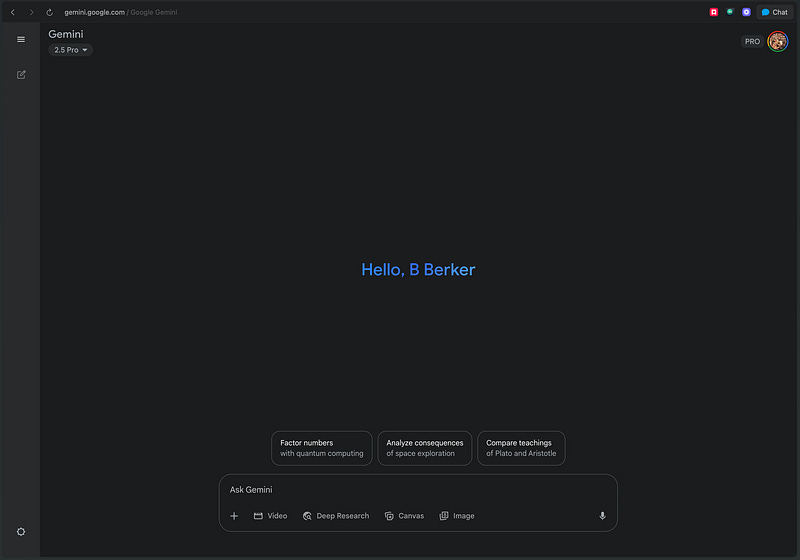Select Factor numbers with quantum computing suggestion

coord(322,448)
